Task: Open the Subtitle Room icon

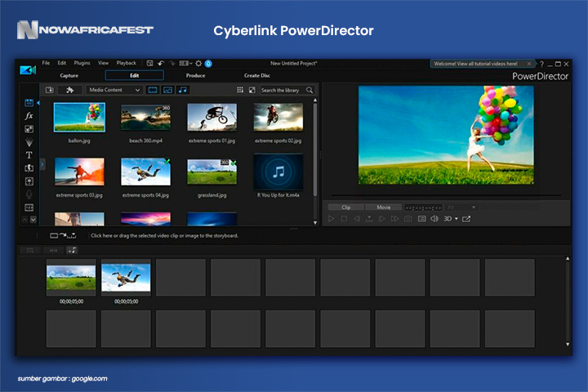Action: pyautogui.click(x=29, y=207)
